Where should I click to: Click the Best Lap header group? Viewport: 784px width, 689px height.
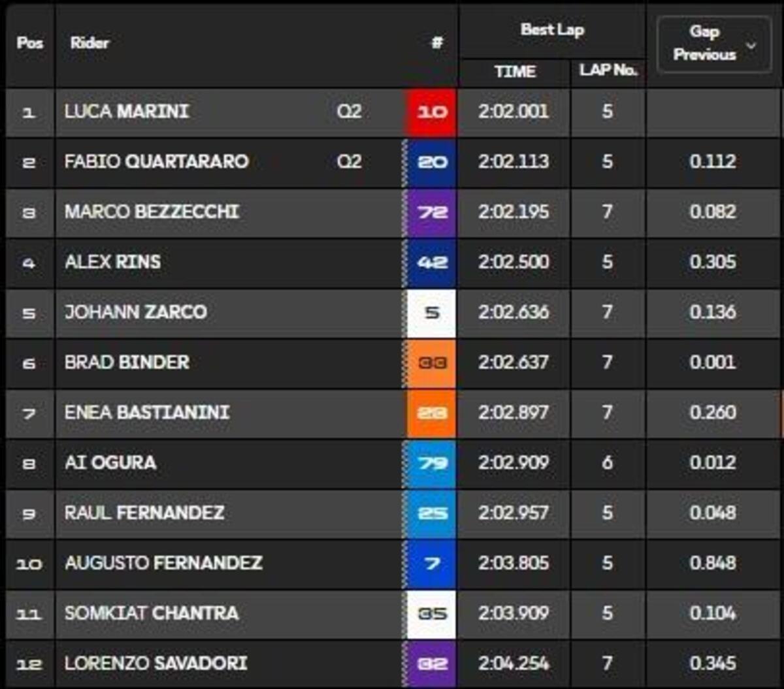click(552, 30)
